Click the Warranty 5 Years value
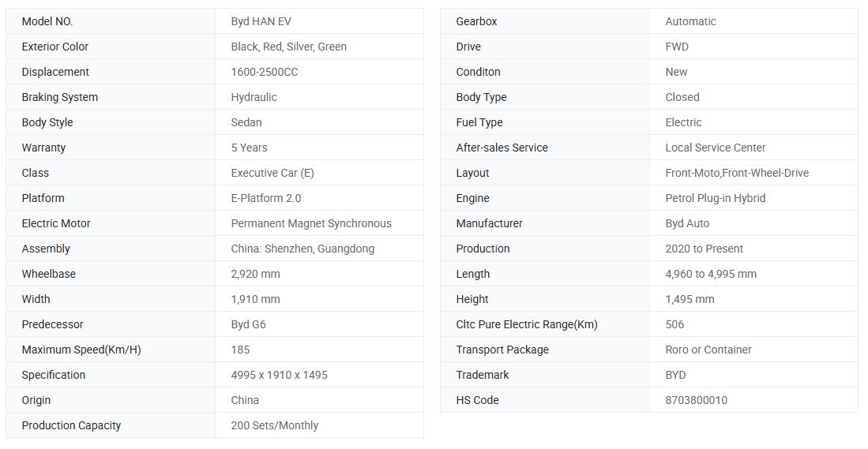This screenshot has height=449, width=868. (x=249, y=148)
